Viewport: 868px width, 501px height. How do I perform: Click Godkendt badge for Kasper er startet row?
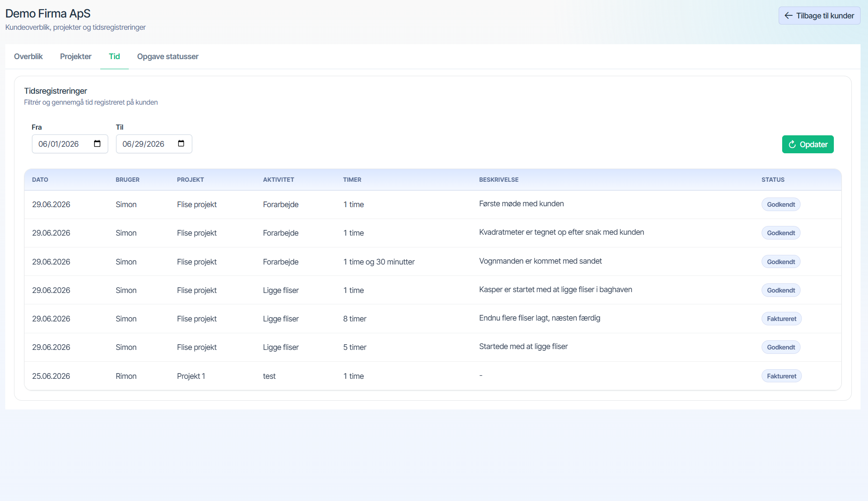click(x=781, y=290)
